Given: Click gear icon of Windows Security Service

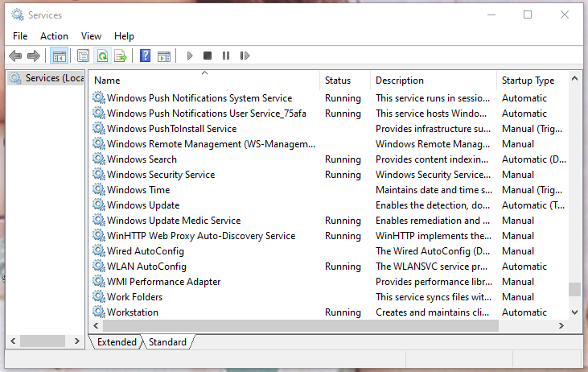Looking at the screenshot, I should point(99,174).
